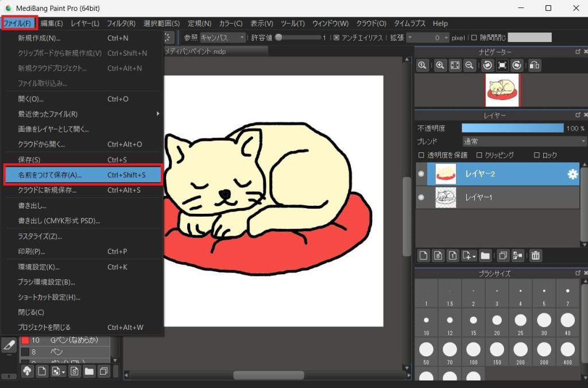588x388 pixels.
Task: Enable 透明度を保護 checkbox
Action: (x=421, y=155)
